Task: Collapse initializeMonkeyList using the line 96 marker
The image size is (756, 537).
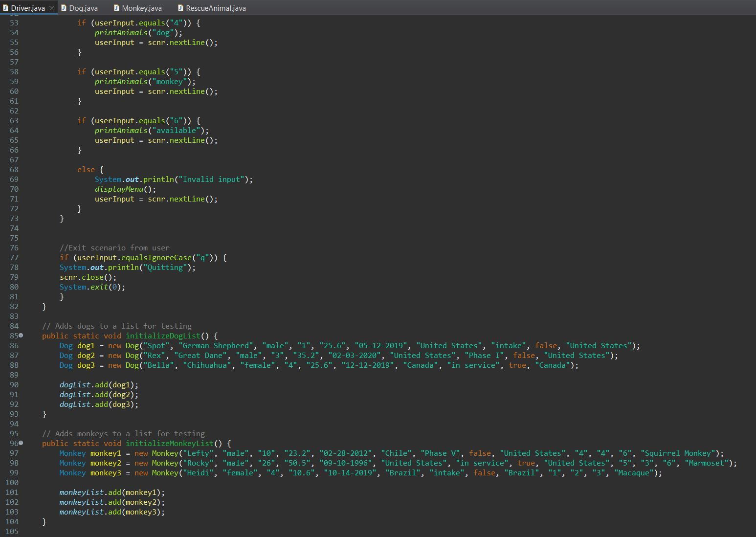Action: (x=22, y=443)
